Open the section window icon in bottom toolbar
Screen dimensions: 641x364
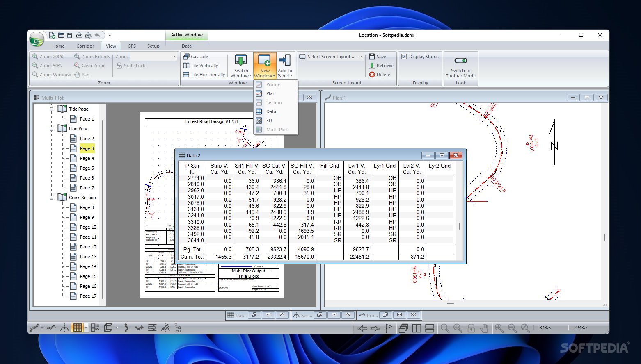coord(64,328)
